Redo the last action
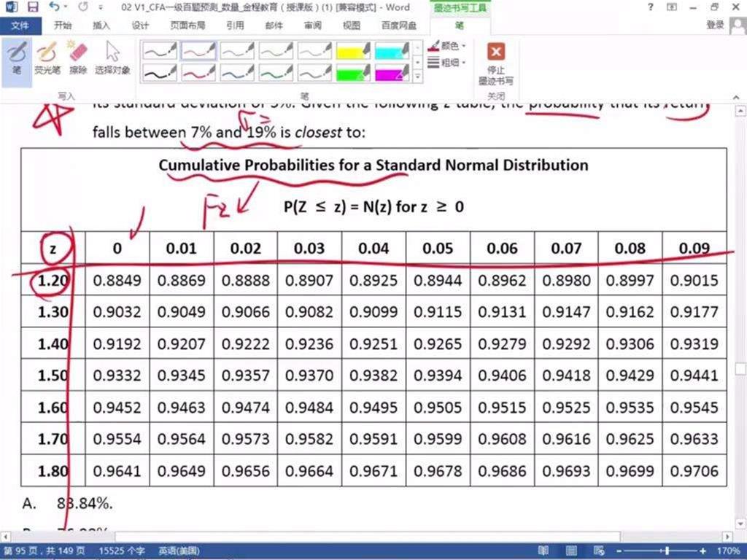 pos(83,7)
